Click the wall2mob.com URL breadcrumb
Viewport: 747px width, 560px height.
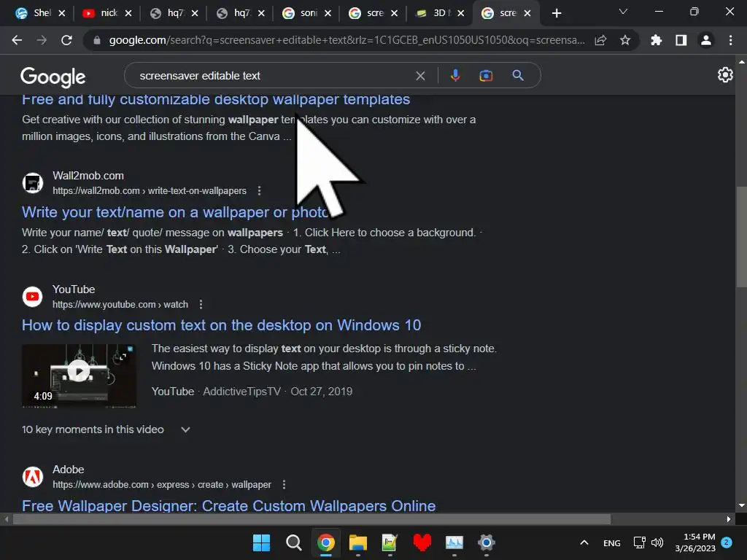[x=149, y=191]
